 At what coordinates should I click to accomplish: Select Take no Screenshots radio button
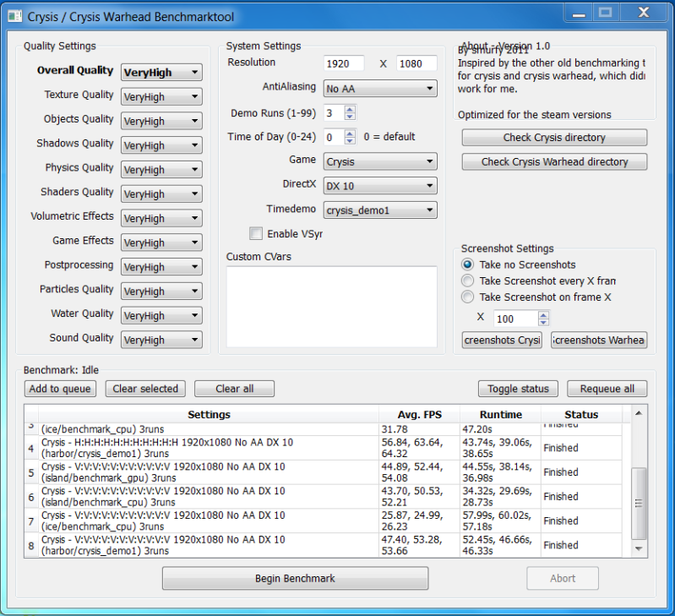pyautogui.click(x=467, y=264)
